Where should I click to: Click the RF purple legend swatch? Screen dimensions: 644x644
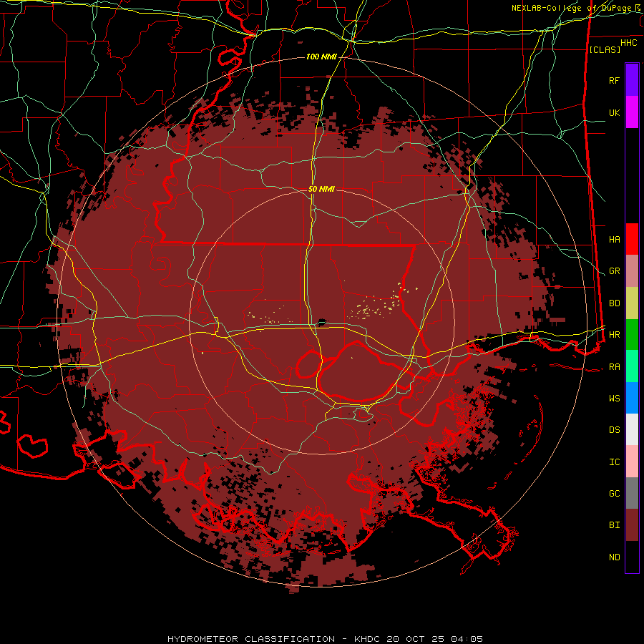click(632, 80)
